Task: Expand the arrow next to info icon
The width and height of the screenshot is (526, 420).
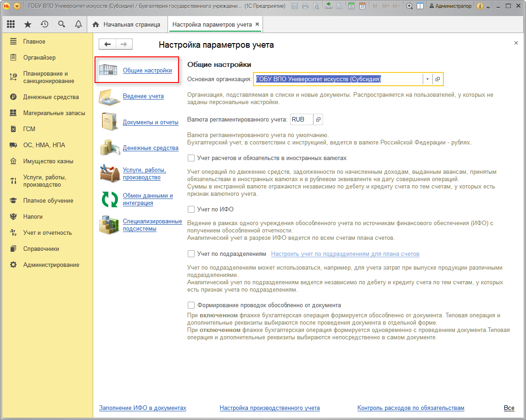Action: [488, 7]
